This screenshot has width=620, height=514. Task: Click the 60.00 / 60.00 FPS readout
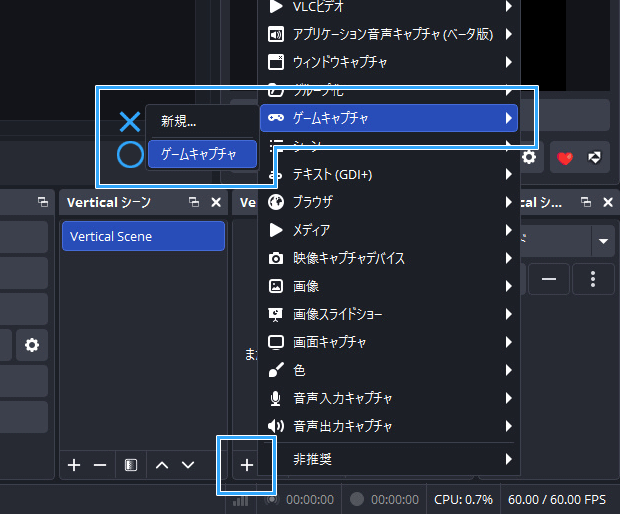pos(557,500)
